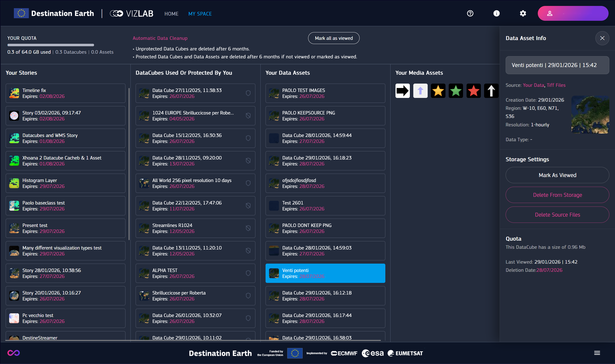Open settings gear icon
The image size is (615, 364).
point(523,14)
